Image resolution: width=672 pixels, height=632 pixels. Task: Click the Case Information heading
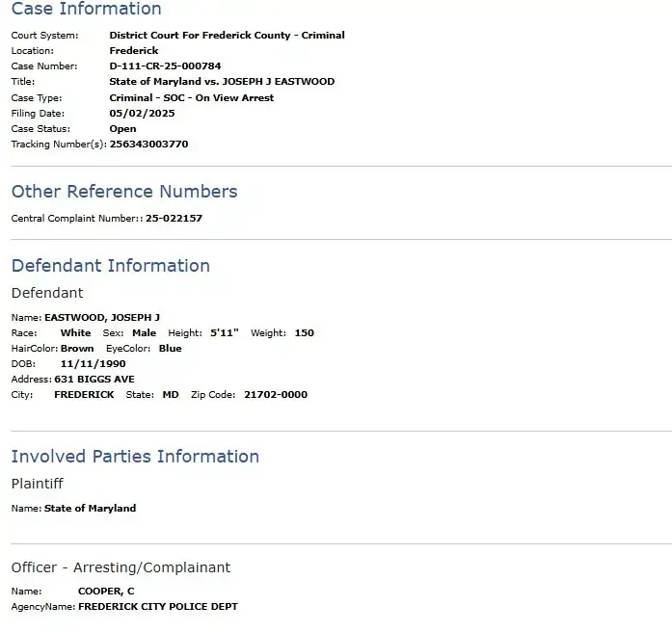pos(86,9)
